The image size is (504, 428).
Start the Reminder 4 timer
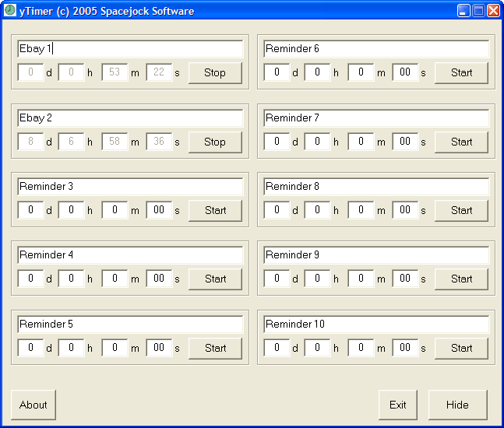click(215, 279)
